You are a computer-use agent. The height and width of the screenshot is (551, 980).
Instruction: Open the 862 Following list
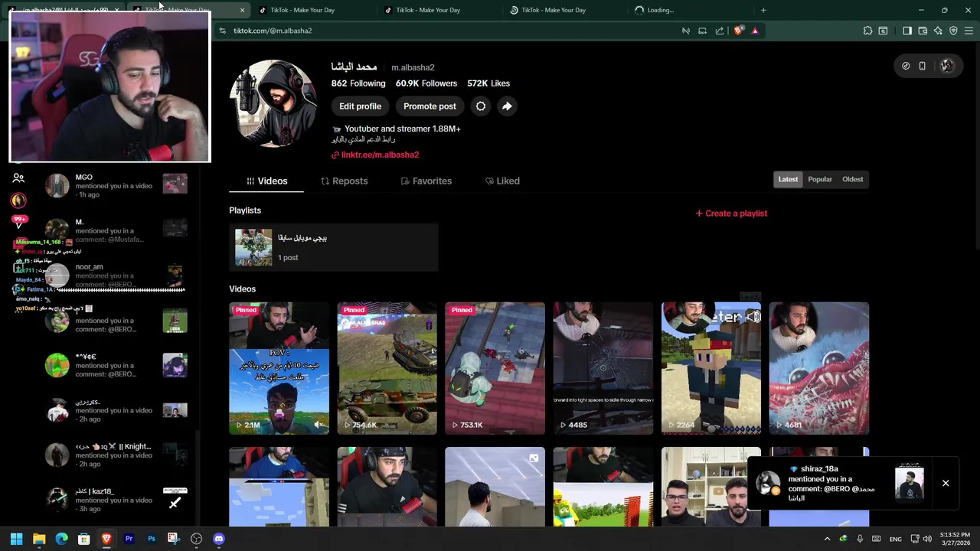358,83
